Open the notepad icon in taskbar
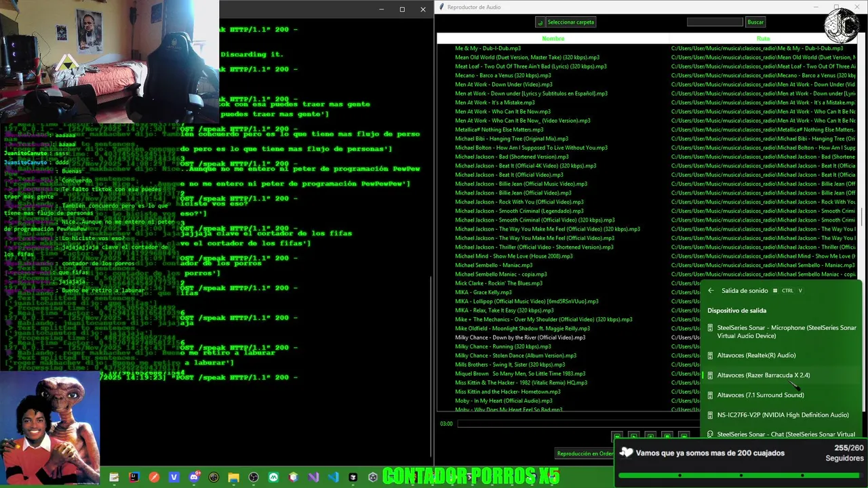Viewport: 868px width, 488px height. click(114, 477)
